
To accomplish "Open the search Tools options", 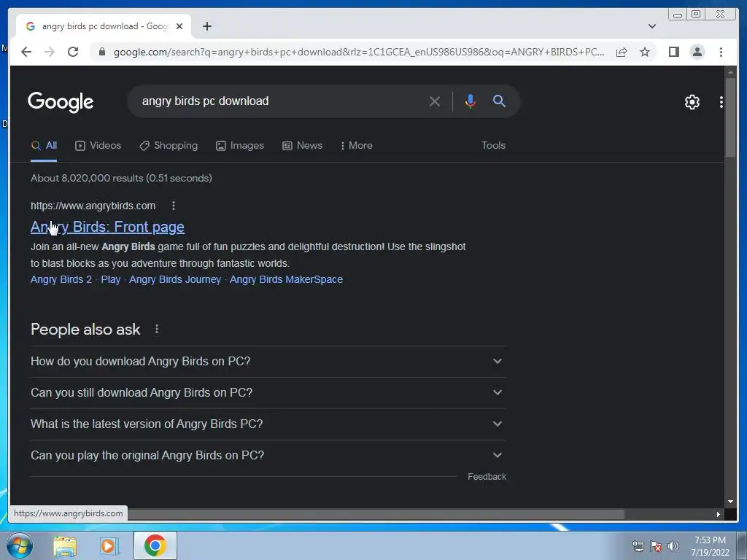I will (493, 145).
